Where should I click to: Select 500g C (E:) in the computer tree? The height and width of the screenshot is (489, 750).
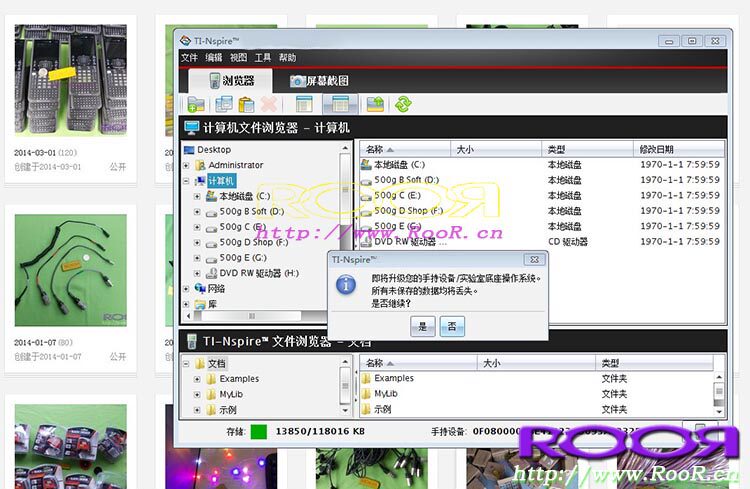(243, 227)
